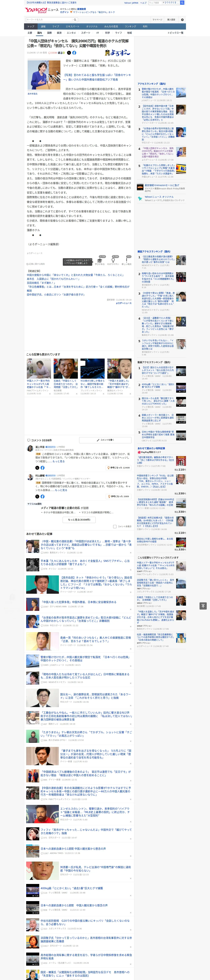Click the ヘルプ link at top
Viewport: 210px width, 980px height.
[x=143, y=3]
